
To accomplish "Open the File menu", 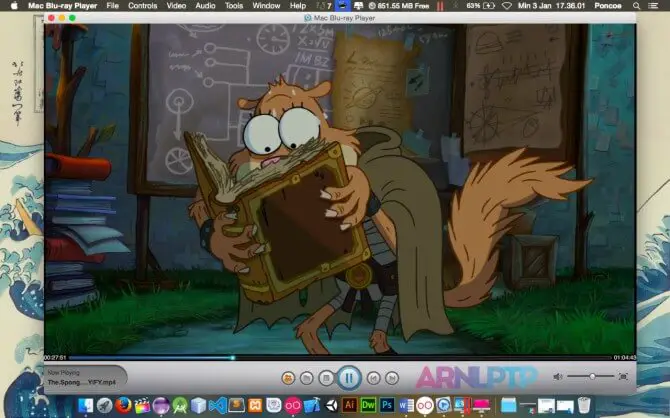I will (x=112, y=6).
